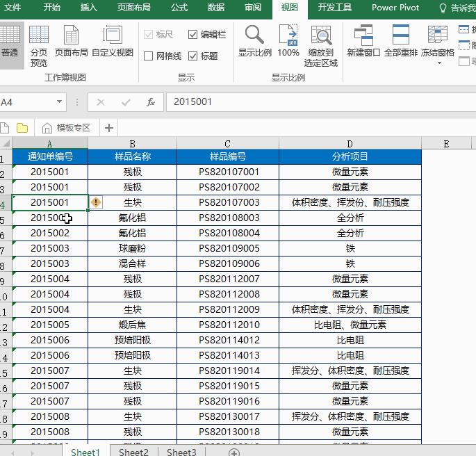
Task: Switch to Sheet3
Action: point(181,452)
